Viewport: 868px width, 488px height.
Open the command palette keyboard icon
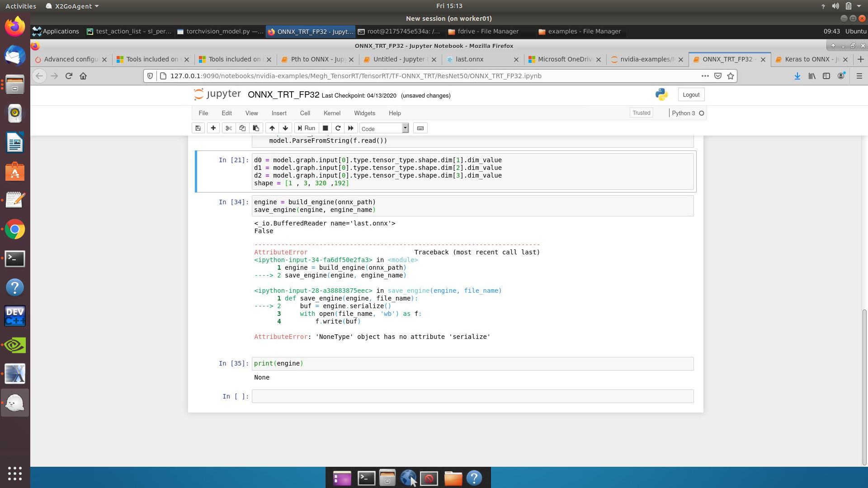pyautogui.click(x=420, y=128)
